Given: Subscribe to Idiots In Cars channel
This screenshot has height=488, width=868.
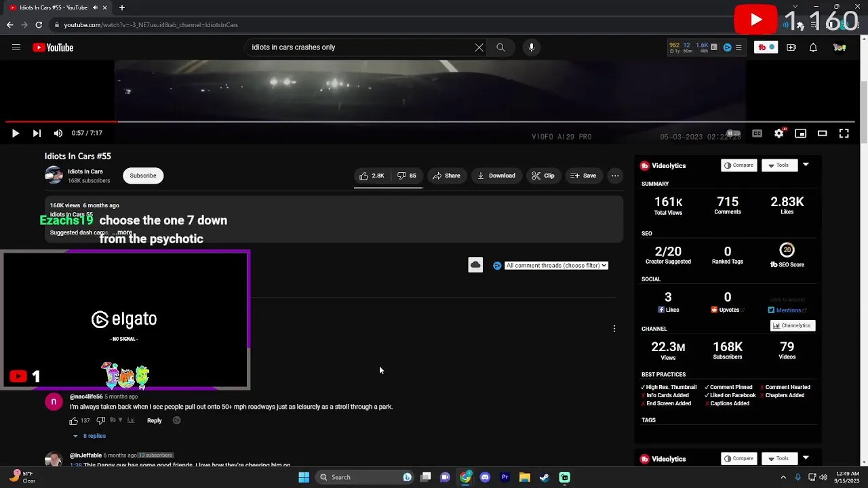Looking at the screenshot, I should (143, 176).
